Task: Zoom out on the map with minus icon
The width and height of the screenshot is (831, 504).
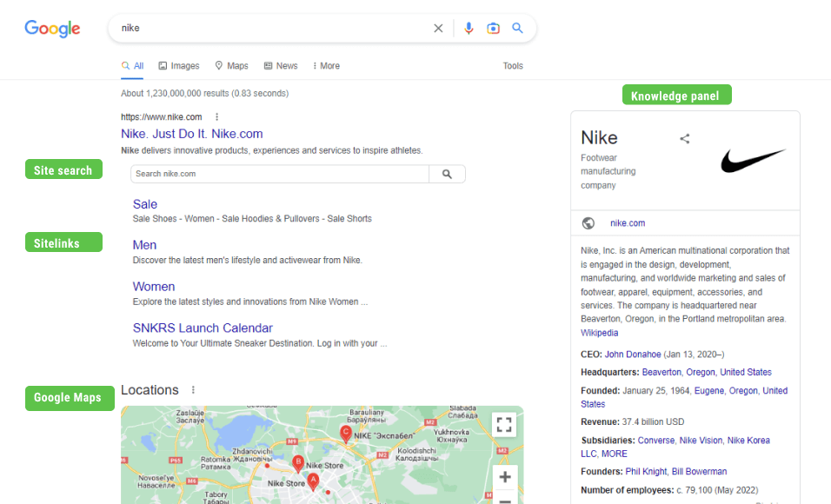Action: [504, 501]
